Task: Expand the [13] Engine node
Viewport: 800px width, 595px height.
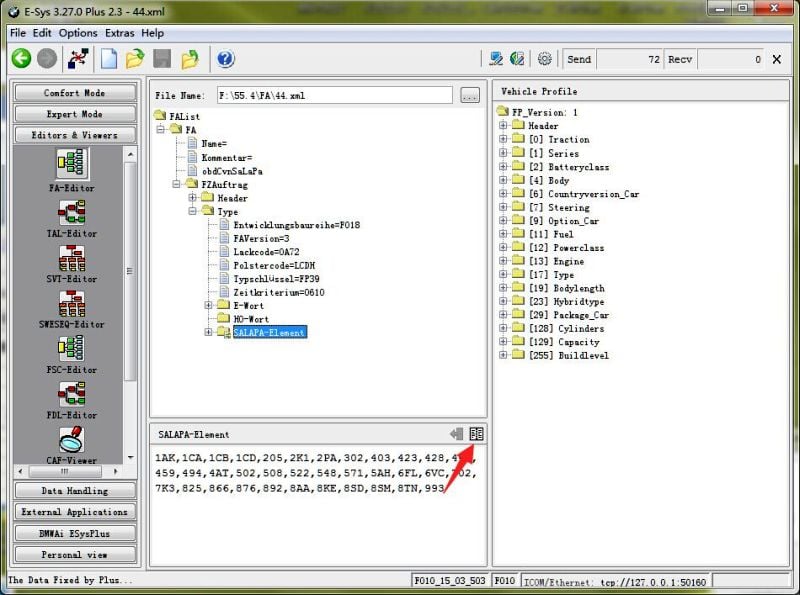Action: (x=503, y=261)
